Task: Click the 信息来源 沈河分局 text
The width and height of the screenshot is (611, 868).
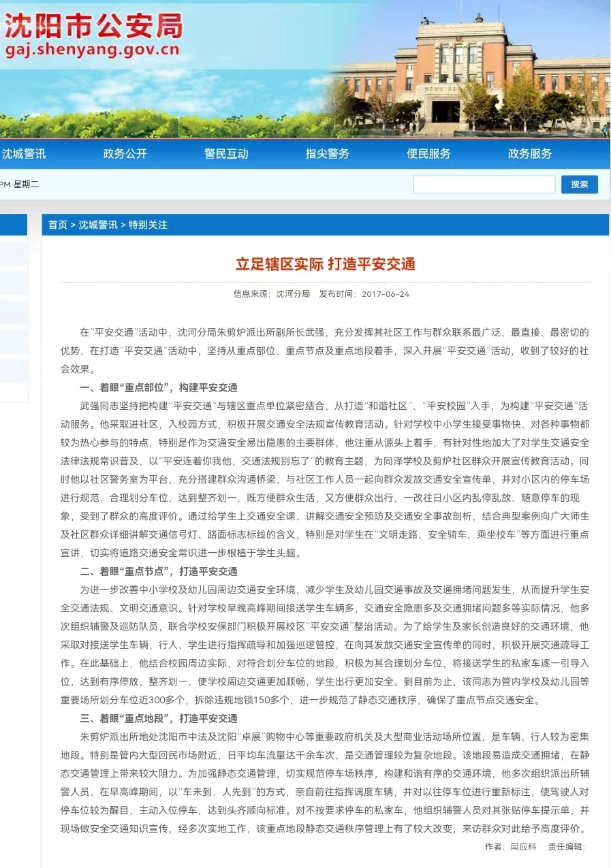Action: [x=272, y=294]
